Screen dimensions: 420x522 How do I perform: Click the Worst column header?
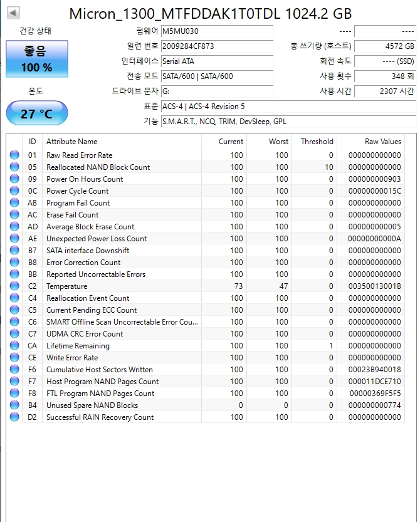(270, 142)
